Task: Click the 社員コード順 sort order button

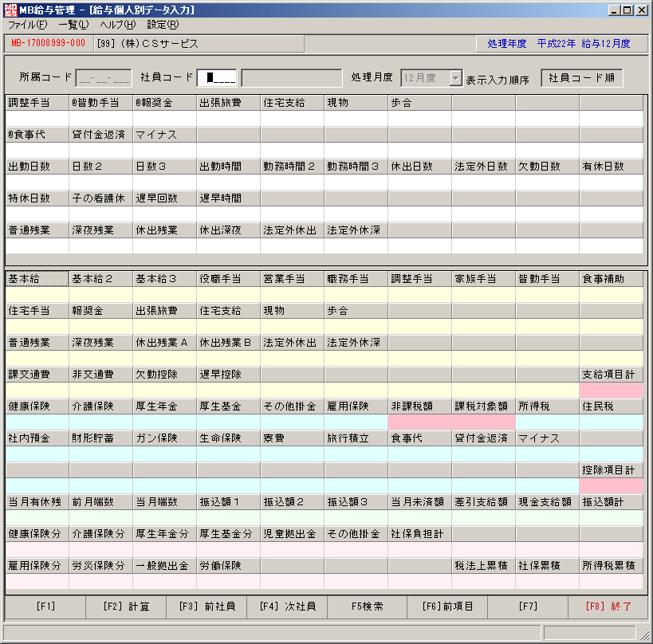Action: [581, 78]
